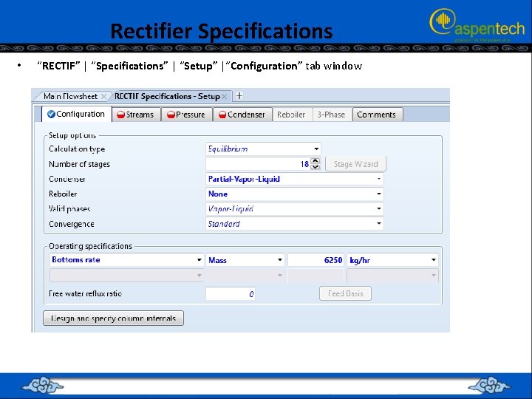Open the 3-Phase tab

(331, 115)
